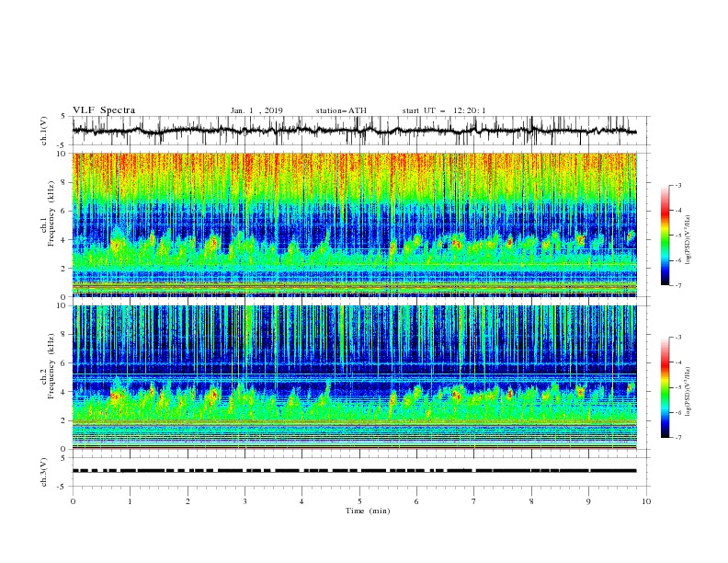The image size is (728, 563).
Task: Click the "VLF Spectra" plot title
Action: (104, 110)
